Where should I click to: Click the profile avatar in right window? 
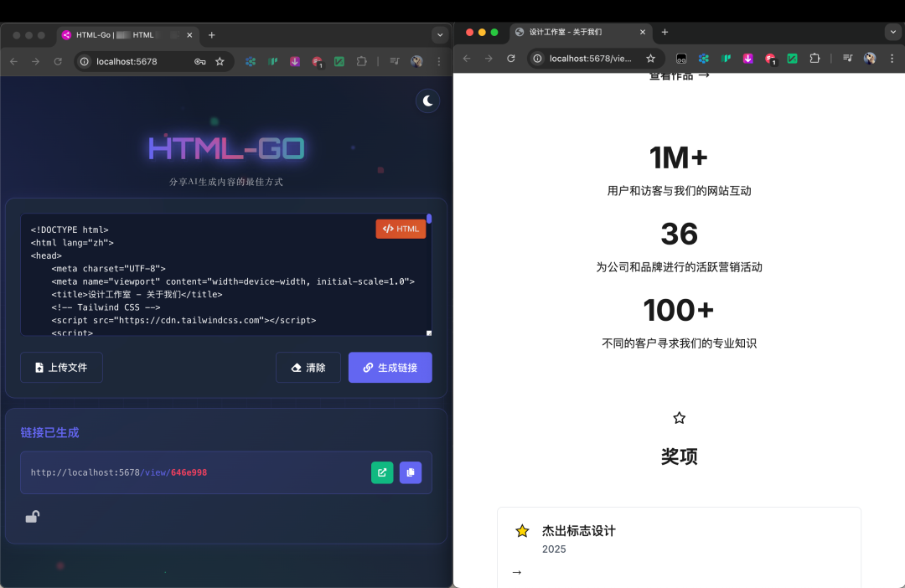[x=870, y=59]
